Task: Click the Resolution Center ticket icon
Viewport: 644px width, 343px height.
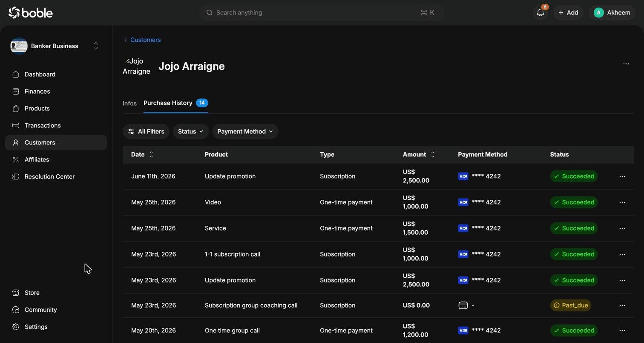Action: (16, 177)
